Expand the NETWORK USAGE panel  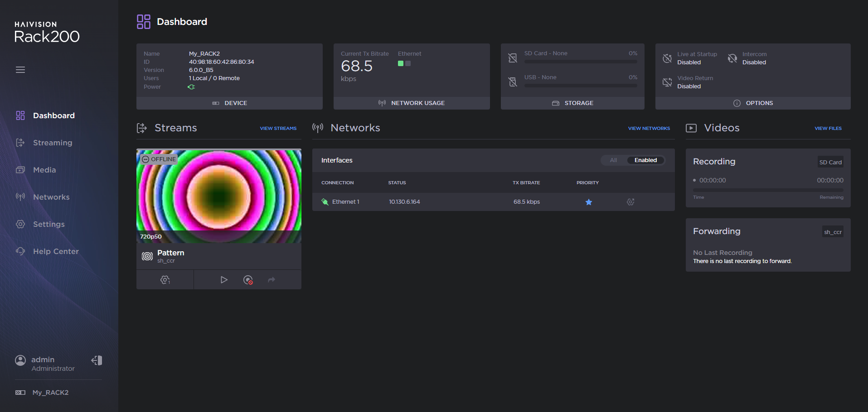click(412, 103)
